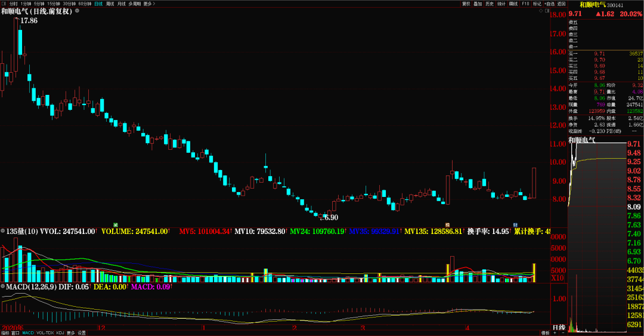Image resolution: width=644 pixels, height=336 pixels.
Task: Open the 多周期 multi-period view
Action: (x=134, y=4)
